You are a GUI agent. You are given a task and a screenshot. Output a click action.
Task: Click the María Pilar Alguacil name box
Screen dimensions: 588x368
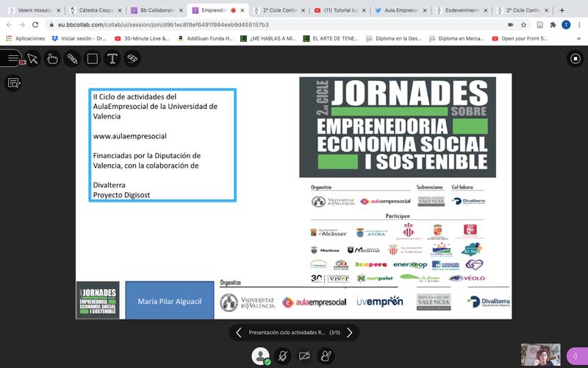(x=170, y=301)
